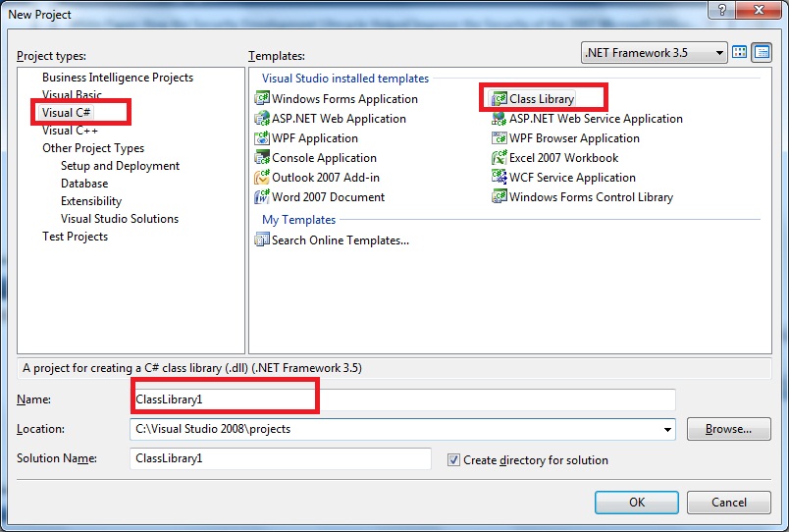Viewport: 789px width, 532px height.
Task: Click the 'Search Online Templates...' label
Action: point(341,240)
